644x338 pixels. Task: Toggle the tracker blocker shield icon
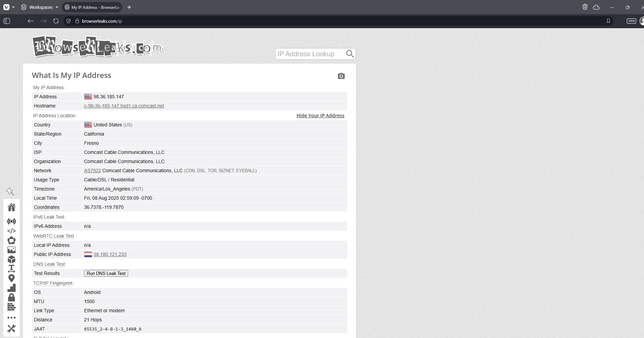click(68, 21)
